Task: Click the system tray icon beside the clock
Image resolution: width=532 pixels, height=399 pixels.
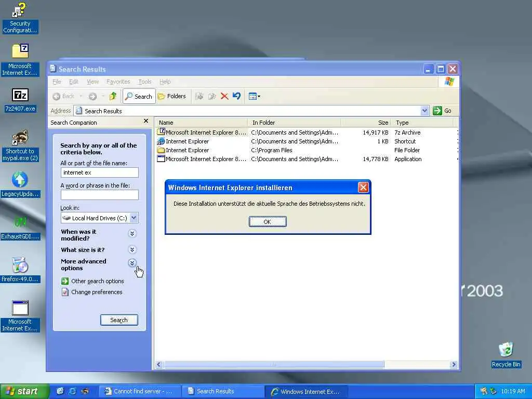Action: (494, 391)
